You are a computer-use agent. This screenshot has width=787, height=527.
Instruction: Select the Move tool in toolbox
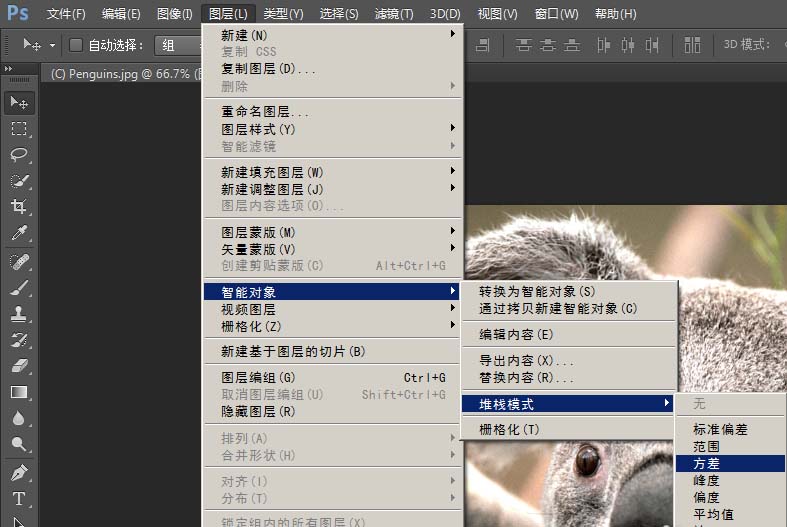point(19,103)
